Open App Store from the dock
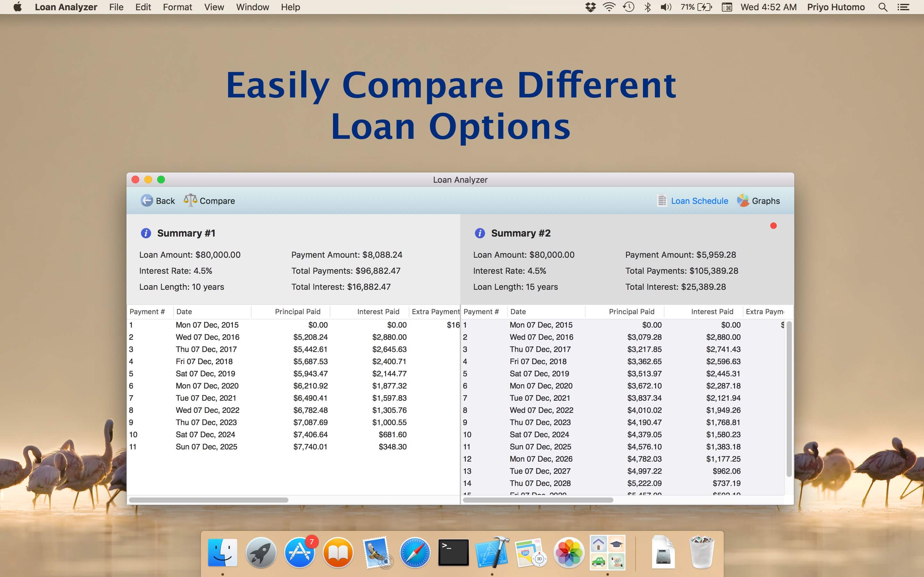The height and width of the screenshot is (577, 924). click(299, 553)
